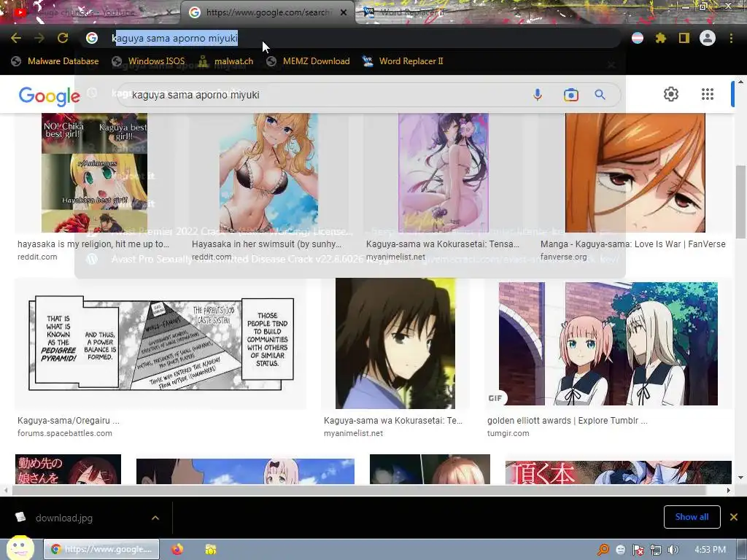
Task: Open the orange-haired face thumbnail
Action: click(635, 172)
